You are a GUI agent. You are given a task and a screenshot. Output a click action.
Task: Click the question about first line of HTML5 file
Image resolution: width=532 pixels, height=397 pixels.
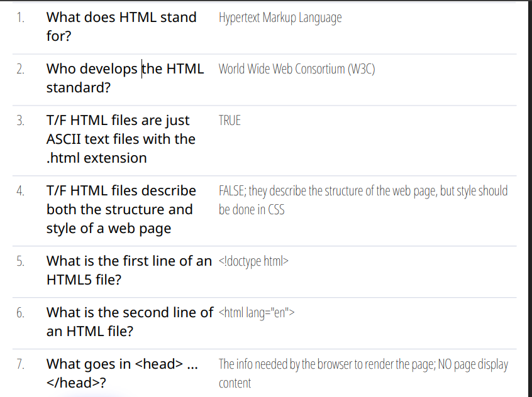pyautogui.click(x=129, y=271)
